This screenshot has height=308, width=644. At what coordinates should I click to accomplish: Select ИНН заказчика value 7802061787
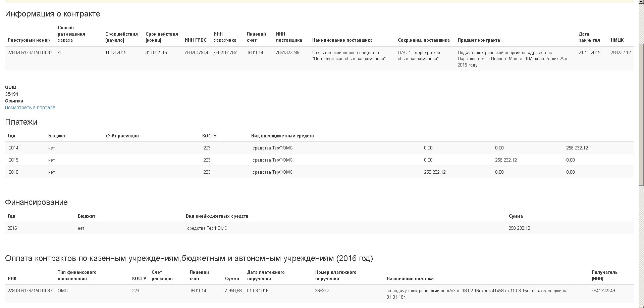pos(225,52)
